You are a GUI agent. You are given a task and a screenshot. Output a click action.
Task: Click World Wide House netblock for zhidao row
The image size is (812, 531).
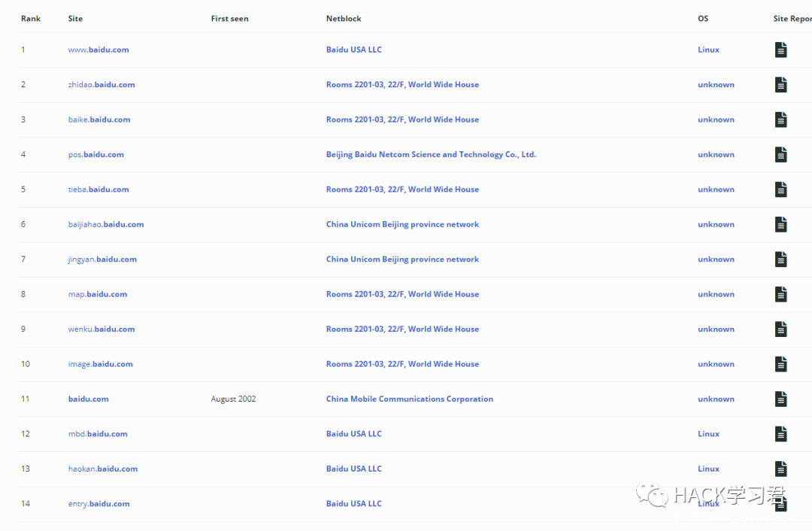point(402,84)
